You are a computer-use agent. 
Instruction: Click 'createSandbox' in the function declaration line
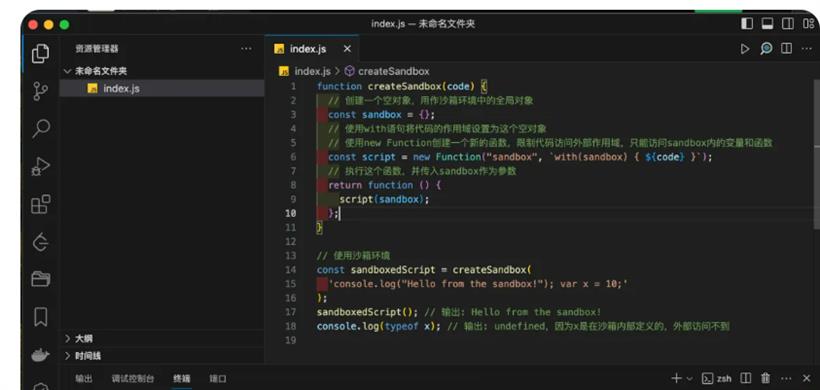click(405, 86)
